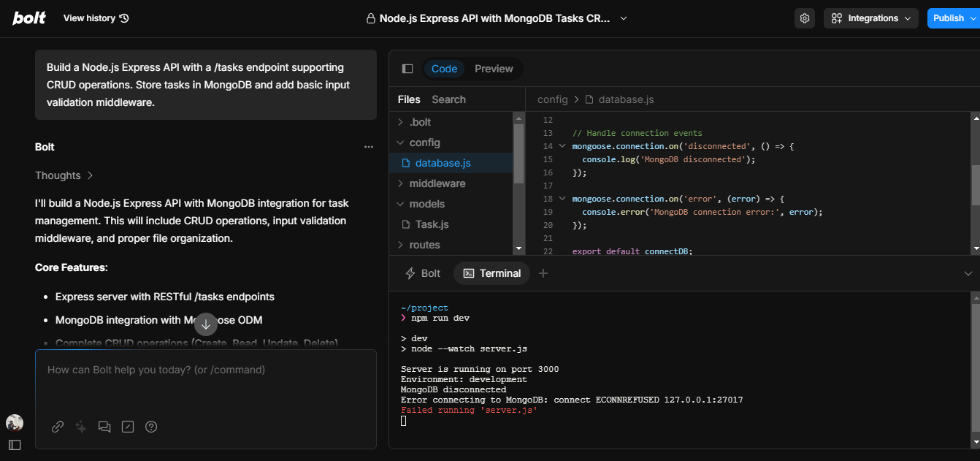Click the sparkles prompt enhancement icon
Viewport: 980px width, 461px height.
point(81,427)
